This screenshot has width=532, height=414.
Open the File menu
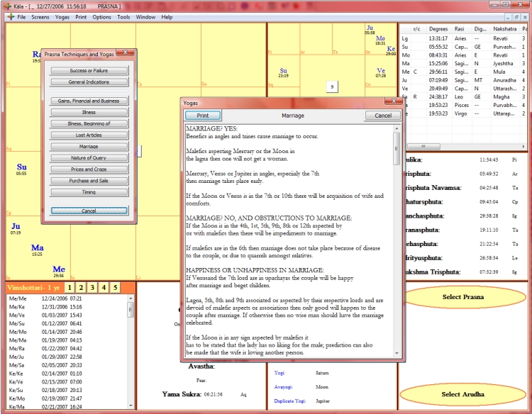click(x=21, y=17)
